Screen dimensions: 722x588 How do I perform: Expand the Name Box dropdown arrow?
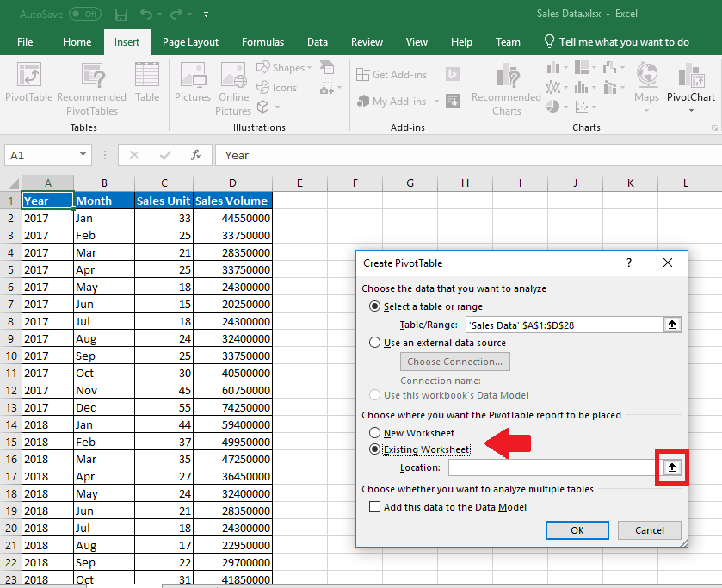point(83,155)
